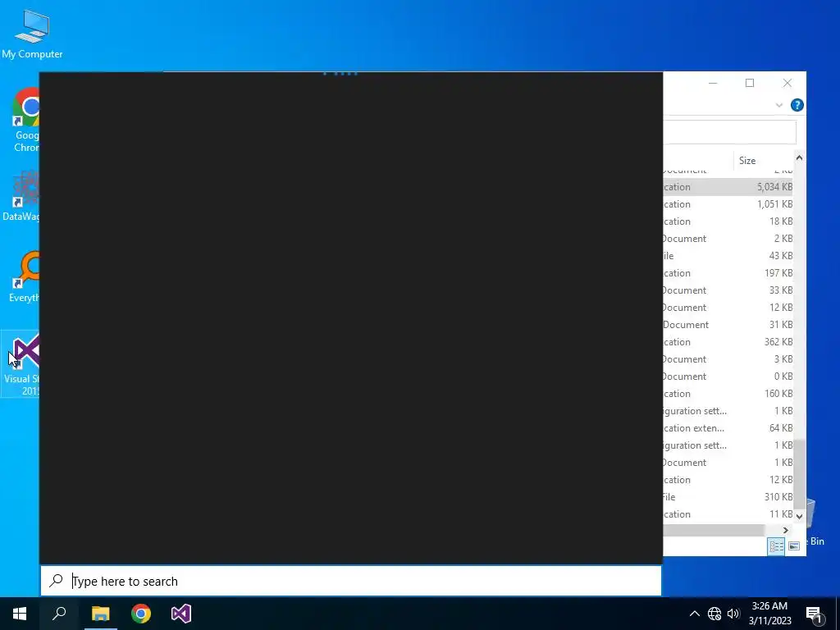Click the Type here to search field

tap(351, 581)
